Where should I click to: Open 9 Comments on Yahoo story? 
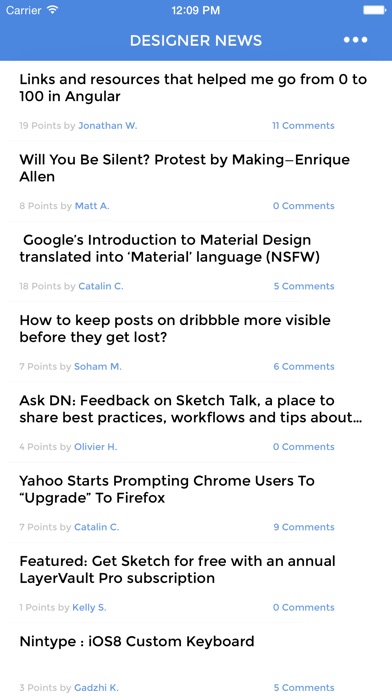304,527
